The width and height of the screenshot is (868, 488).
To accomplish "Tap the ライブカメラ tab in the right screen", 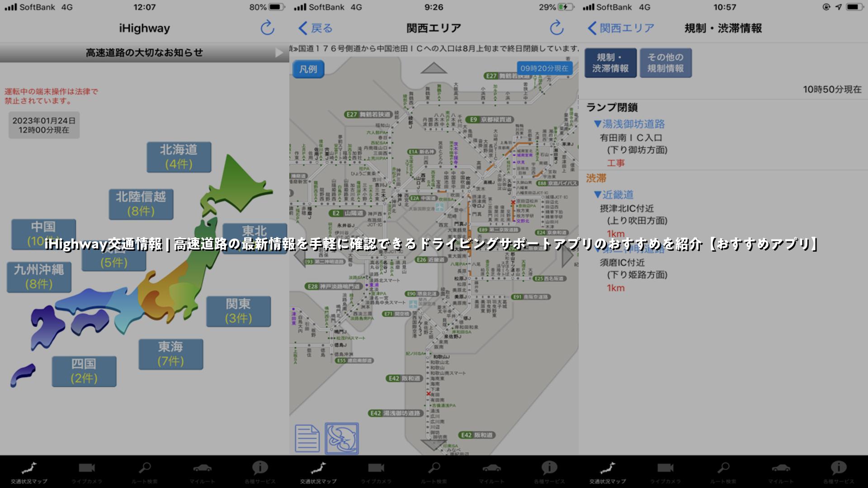I will point(665,472).
